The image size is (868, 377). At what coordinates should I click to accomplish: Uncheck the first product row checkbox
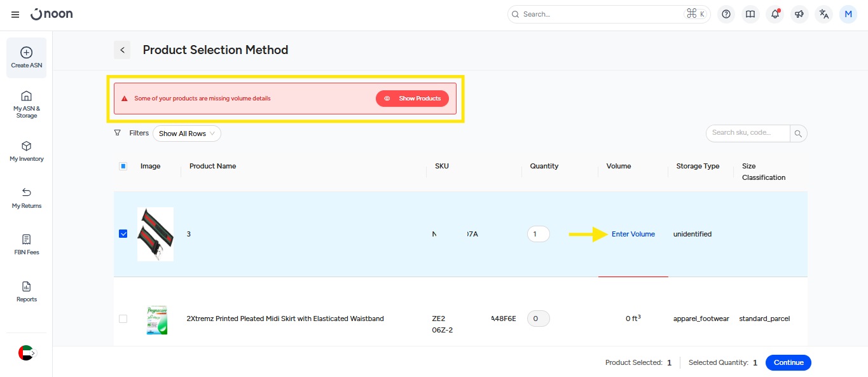[123, 234]
